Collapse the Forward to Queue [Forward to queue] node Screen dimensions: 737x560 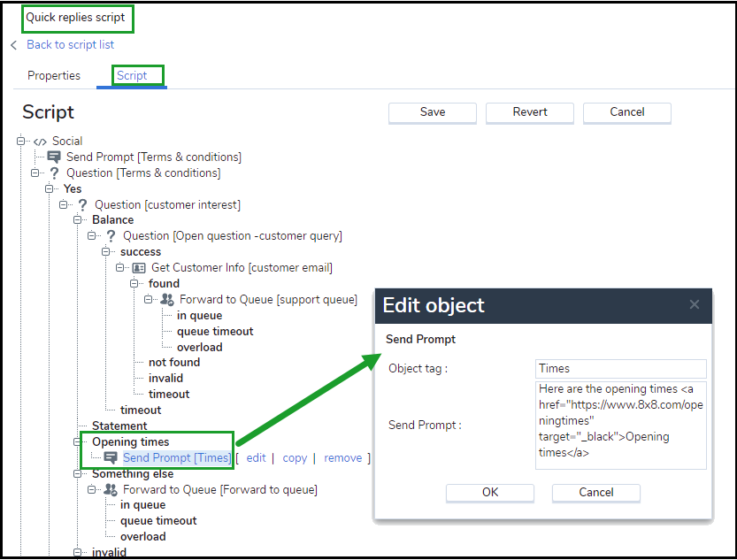coord(92,489)
